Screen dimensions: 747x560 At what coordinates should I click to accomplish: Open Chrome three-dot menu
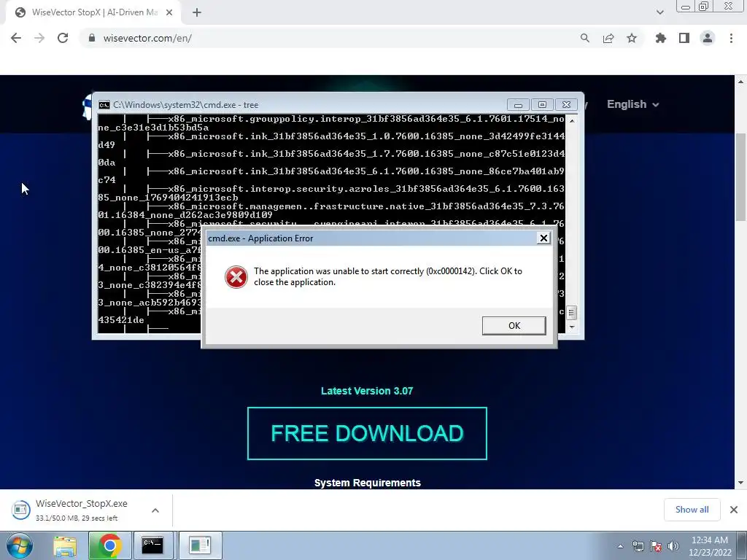[x=731, y=38]
